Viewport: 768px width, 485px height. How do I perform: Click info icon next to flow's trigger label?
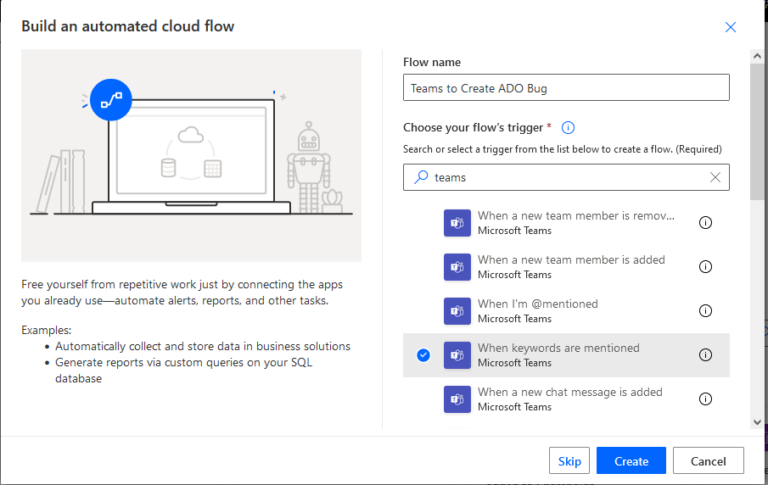(568, 128)
